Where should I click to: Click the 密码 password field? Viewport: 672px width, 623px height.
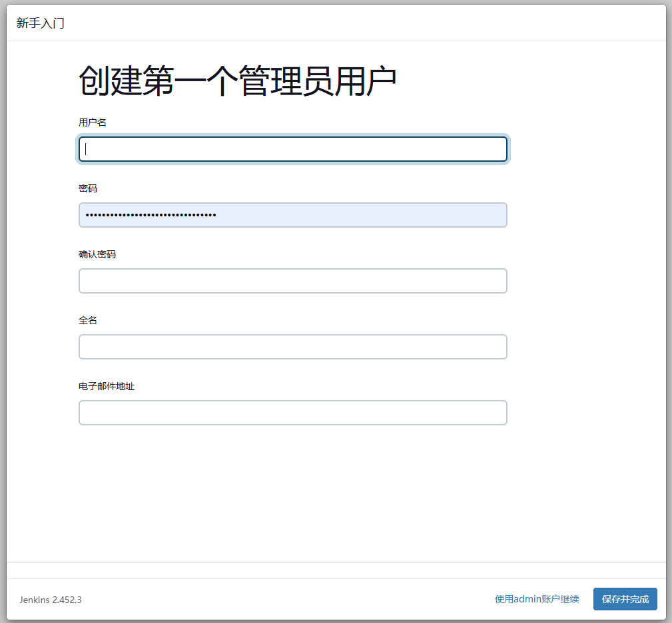(x=293, y=215)
